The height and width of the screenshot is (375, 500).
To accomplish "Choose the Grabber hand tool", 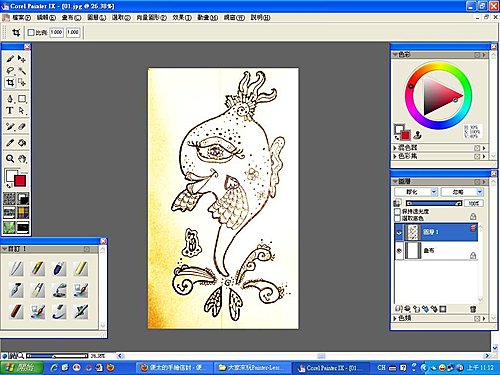I will click(x=22, y=159).
